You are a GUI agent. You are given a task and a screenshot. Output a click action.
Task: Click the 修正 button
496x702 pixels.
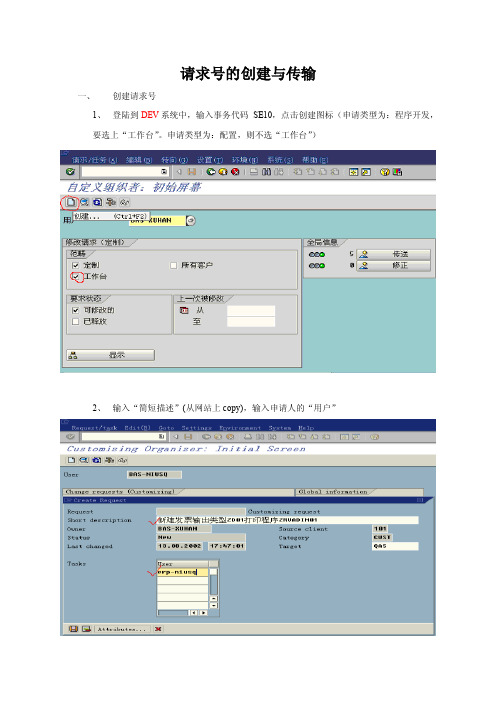pyautogui.click(x=393, y=265)
